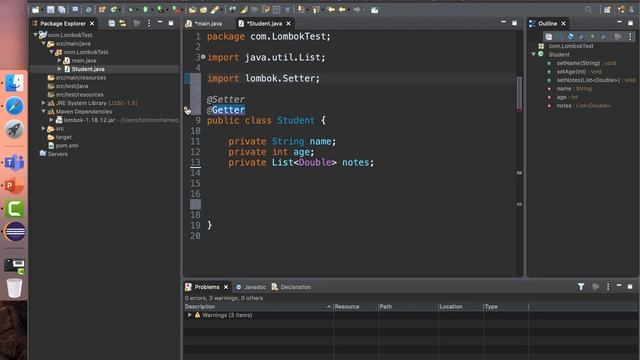
Task: Sort by Type column header
Action: 506,307
